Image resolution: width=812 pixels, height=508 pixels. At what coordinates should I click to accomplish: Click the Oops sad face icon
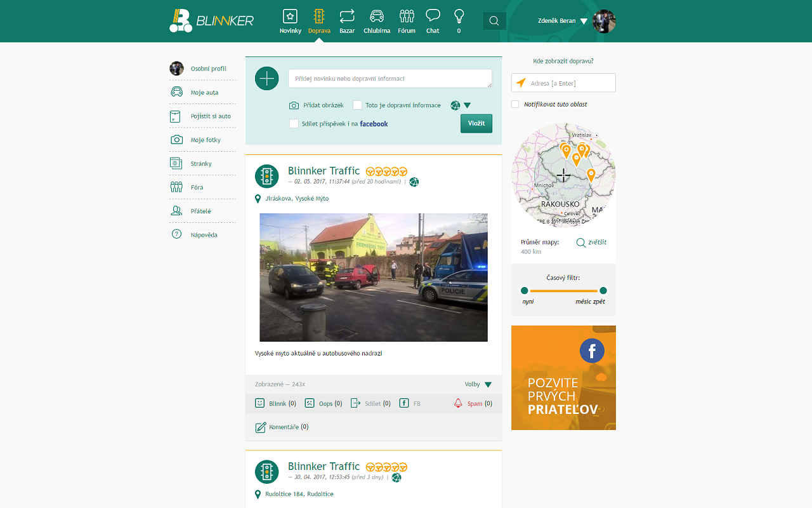click(x=310, y=403)
